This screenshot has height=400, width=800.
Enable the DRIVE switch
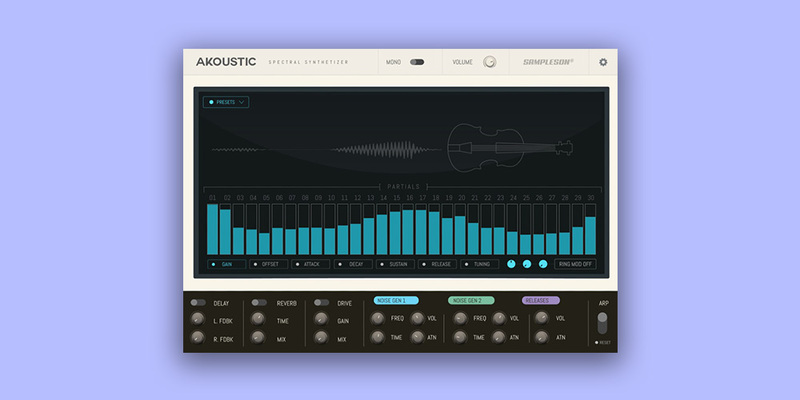321,303
